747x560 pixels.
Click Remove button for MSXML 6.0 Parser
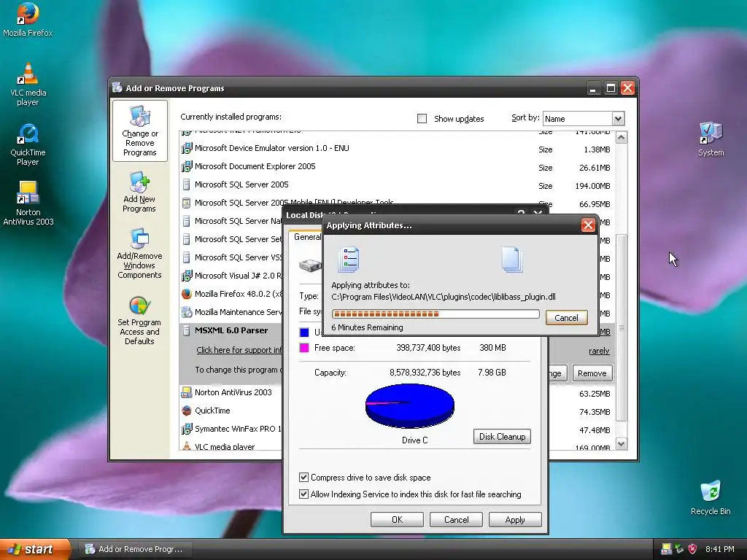click(x=592, y=373)
